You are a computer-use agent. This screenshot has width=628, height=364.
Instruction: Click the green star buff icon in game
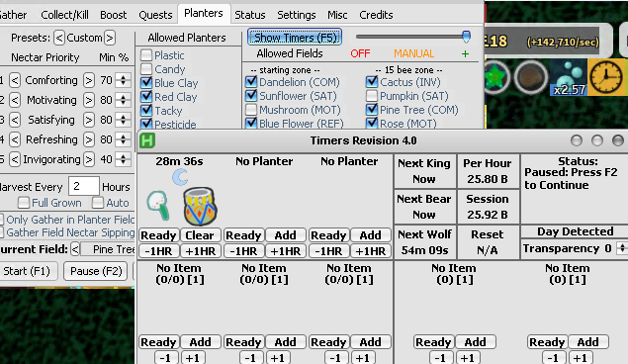pyautogui.click(x=496, y=77)
